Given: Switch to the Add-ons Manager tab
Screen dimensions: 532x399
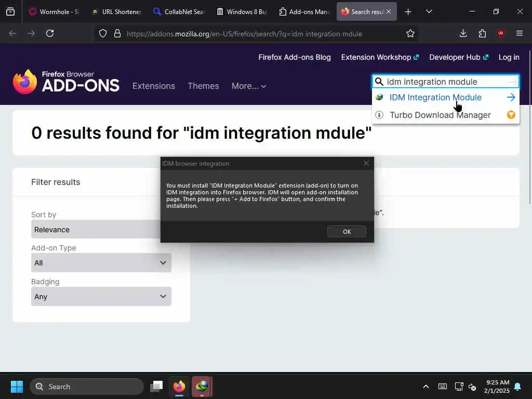Looking at the screenshot, I should (304, 11).
